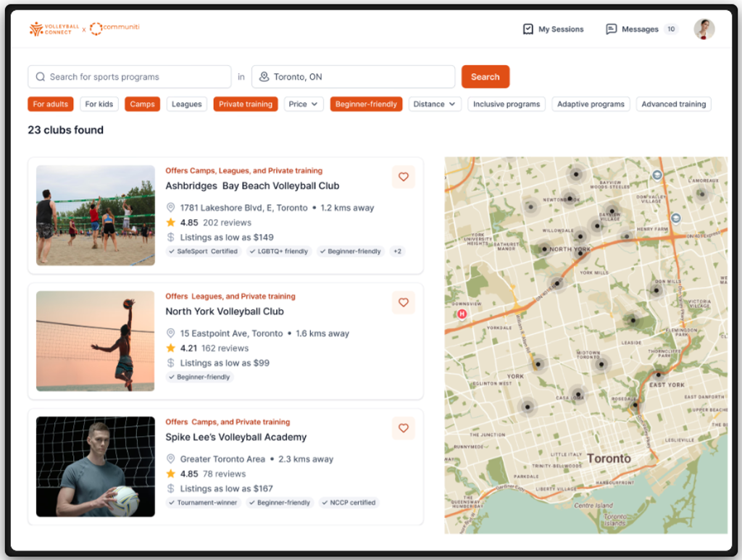Open the North York Volleyball Club title link
The width and height of the screenshot is (742, 560).
[x=225, y=312]
